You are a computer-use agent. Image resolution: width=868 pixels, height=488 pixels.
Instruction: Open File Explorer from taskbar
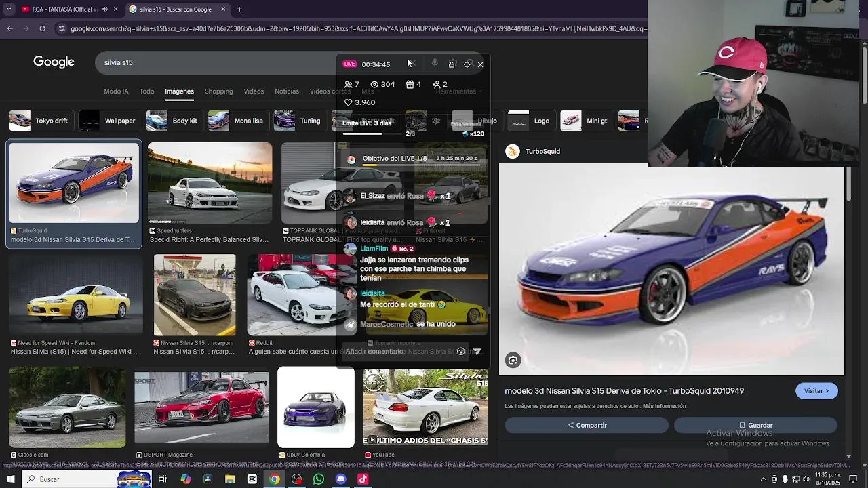230,479
